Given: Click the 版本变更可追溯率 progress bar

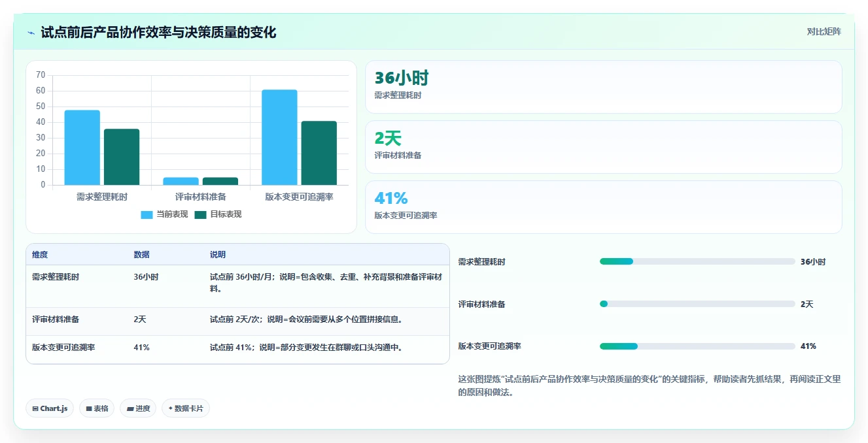Looking at the screenshot, I should tap(697, 346).
